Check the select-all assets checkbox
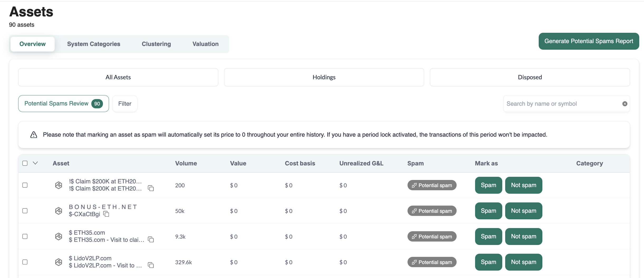Image resolution: width=644 pixels, height=278 pixels. click(25, 163)
